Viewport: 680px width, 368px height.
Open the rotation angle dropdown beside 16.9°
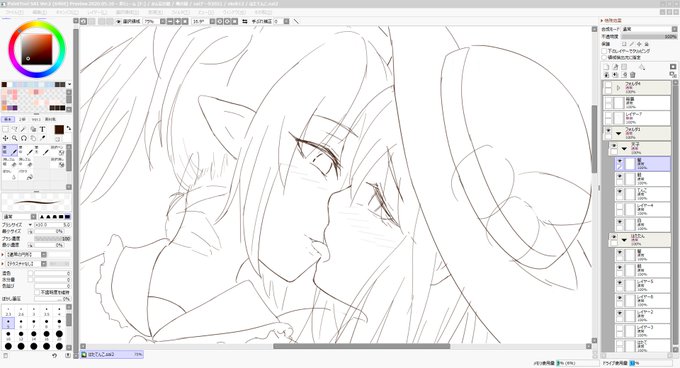pyautogui.click(x=212, y=21)
